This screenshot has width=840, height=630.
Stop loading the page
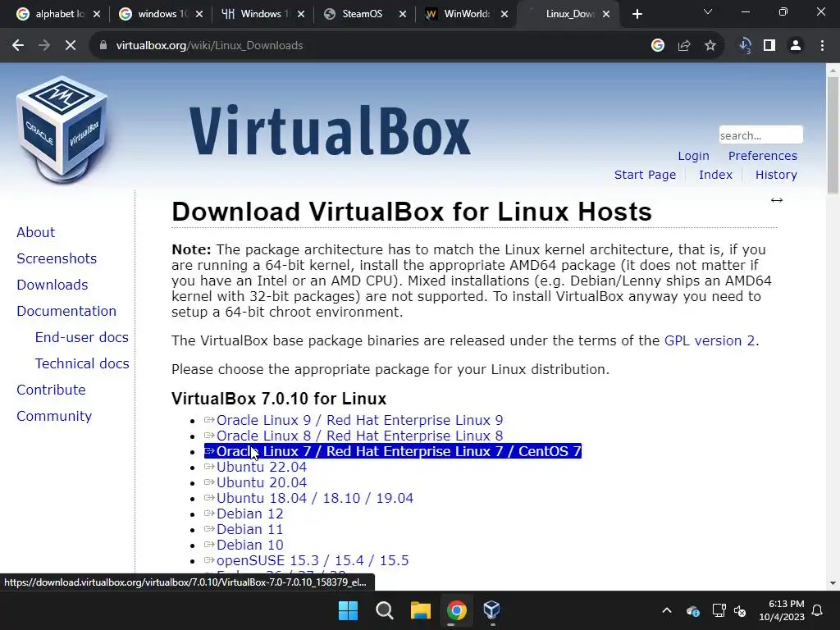pos(71,46)
